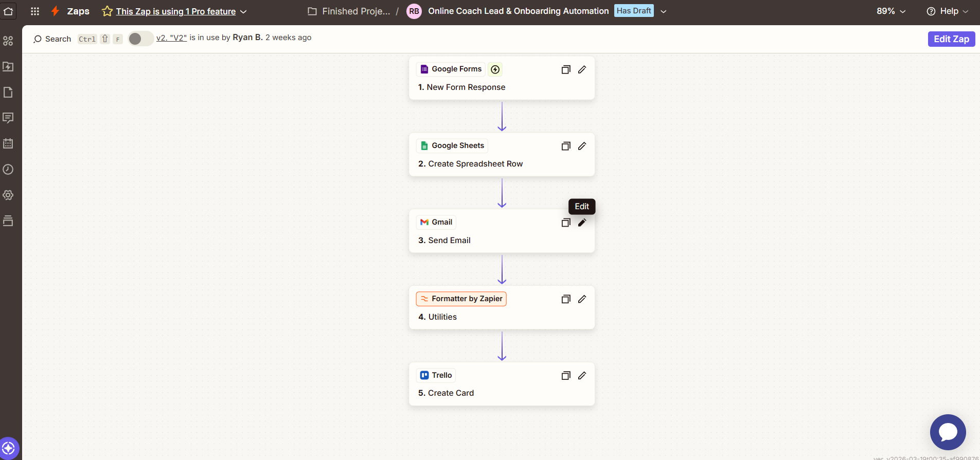Open the 89% zoom level dropdown
The image size is (980, 460).
891,11
